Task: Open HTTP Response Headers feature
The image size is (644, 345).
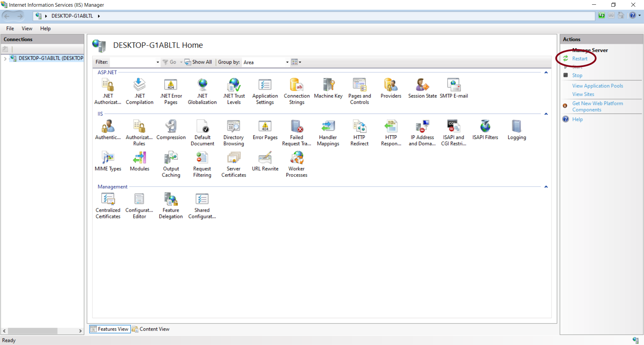Action: point(391,133)
